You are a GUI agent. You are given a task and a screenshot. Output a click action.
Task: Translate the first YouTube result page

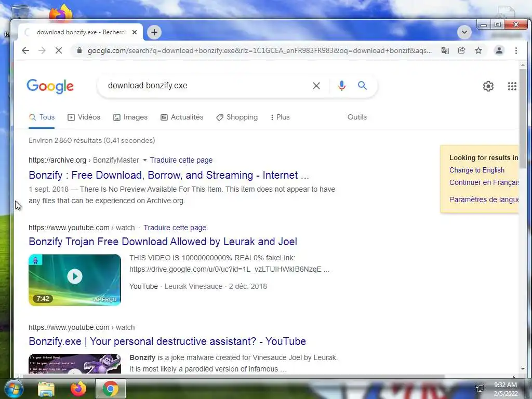175,228
